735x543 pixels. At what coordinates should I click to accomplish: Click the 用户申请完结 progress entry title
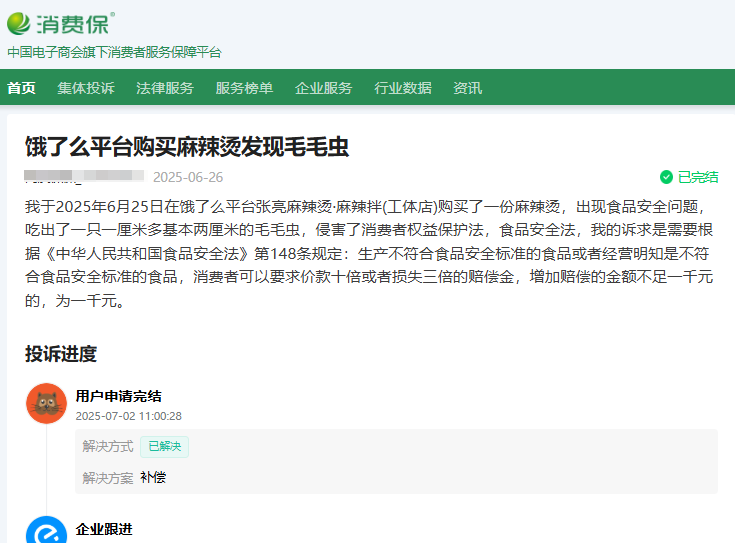[119, 396]
